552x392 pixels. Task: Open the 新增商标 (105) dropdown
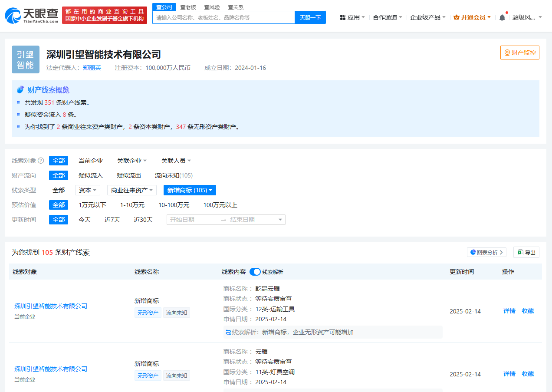pyautogui.click(x=190, y=190)
